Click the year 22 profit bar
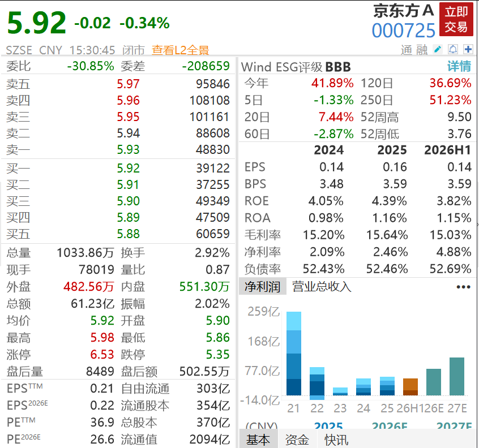The width and height of the screenshot is (479, 448). click(317, 384)
